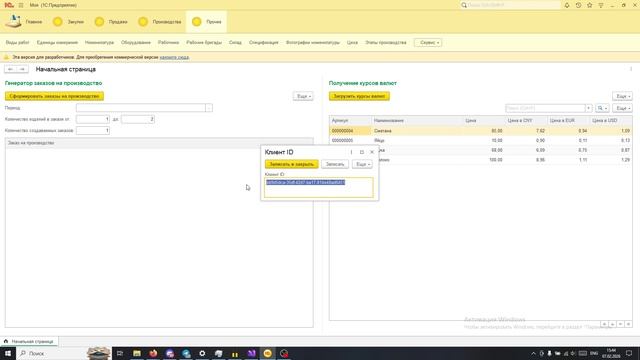640x360 pixels.
Task: Open notifications bell icon
Action: point(567,5)
